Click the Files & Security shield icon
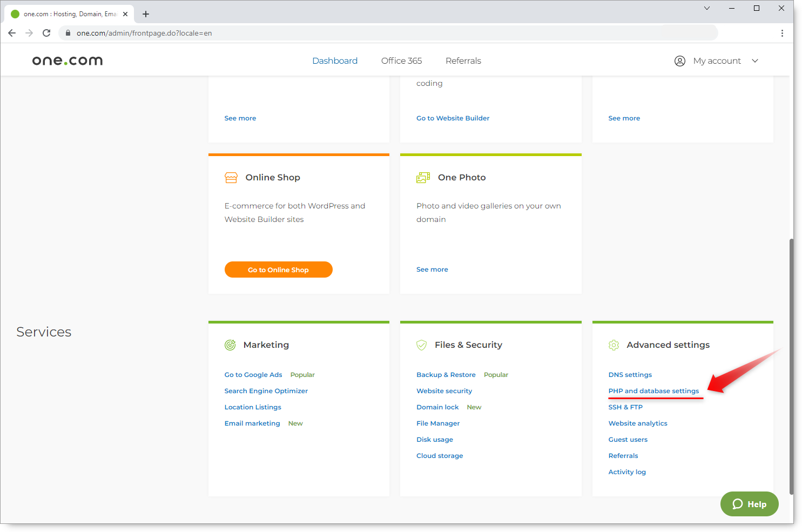 click(x=422, y=345)
